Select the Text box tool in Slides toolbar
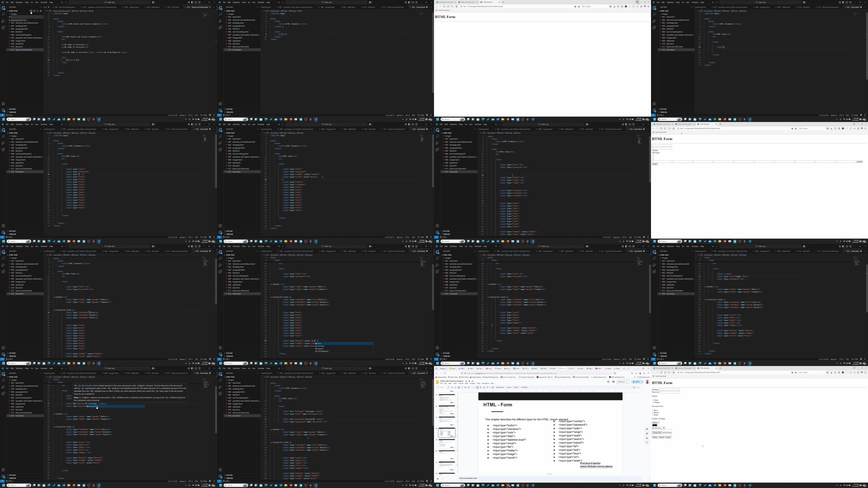The width and height of the screenshot is (868, 488). pyautogui.click(x=481, y=387)
